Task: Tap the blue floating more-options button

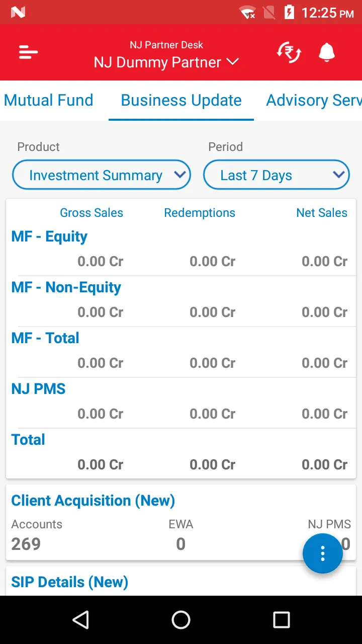Action: [x=322, y=553]
